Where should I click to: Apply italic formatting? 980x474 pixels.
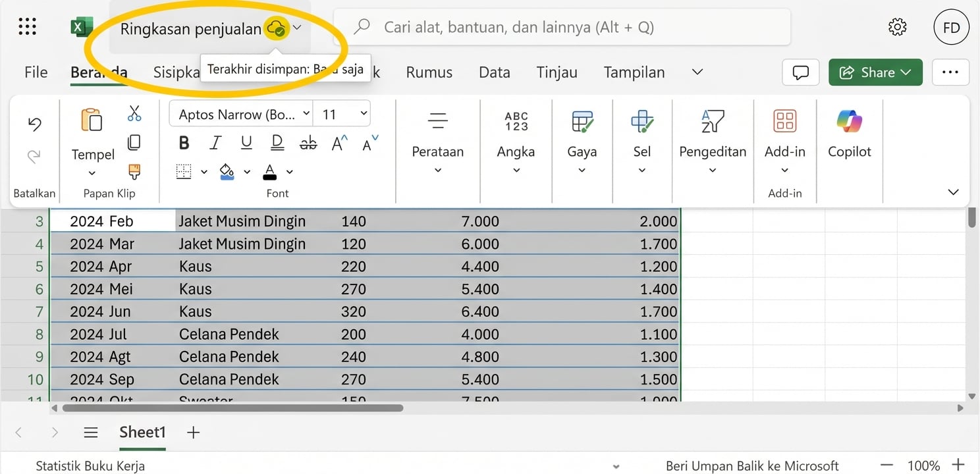[215, 142]
